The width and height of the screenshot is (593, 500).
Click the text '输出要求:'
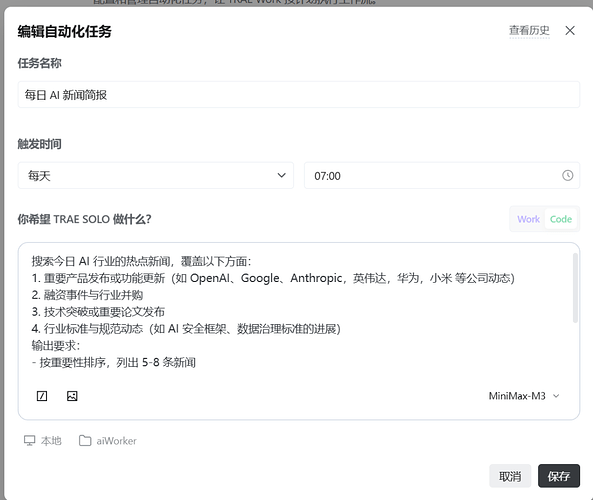click(x=56, y=346)
